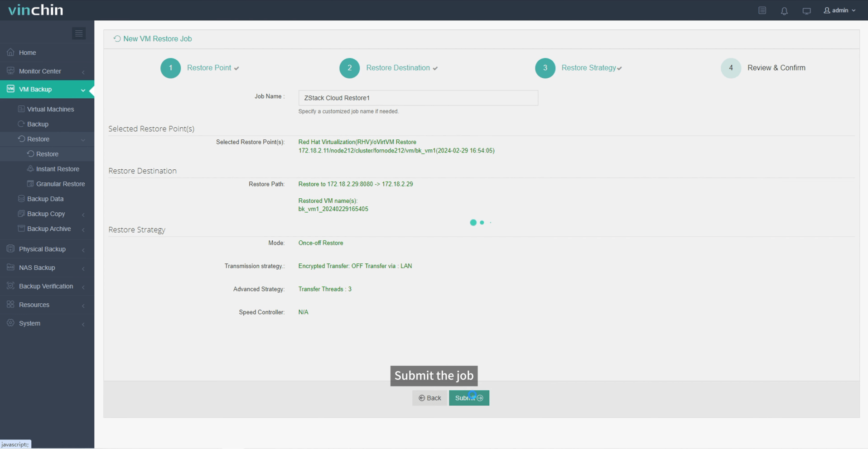Click the System gear icon
This screenshot has width=868, height=449.
pyautogui.click(x=10, y=323)
